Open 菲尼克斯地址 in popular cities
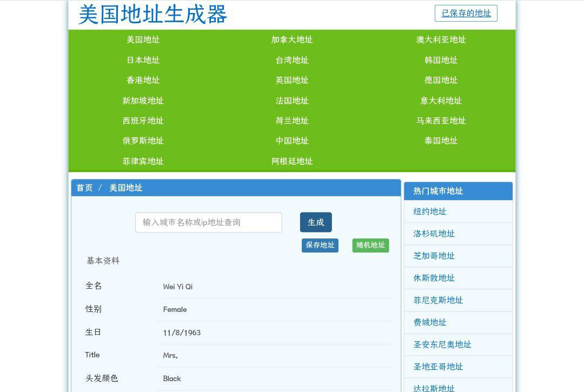 pyautogui.click(x=438, y=301)
